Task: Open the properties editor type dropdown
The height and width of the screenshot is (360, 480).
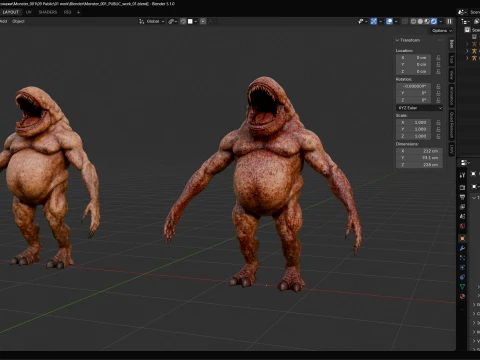Action: [x=465, y=163]
